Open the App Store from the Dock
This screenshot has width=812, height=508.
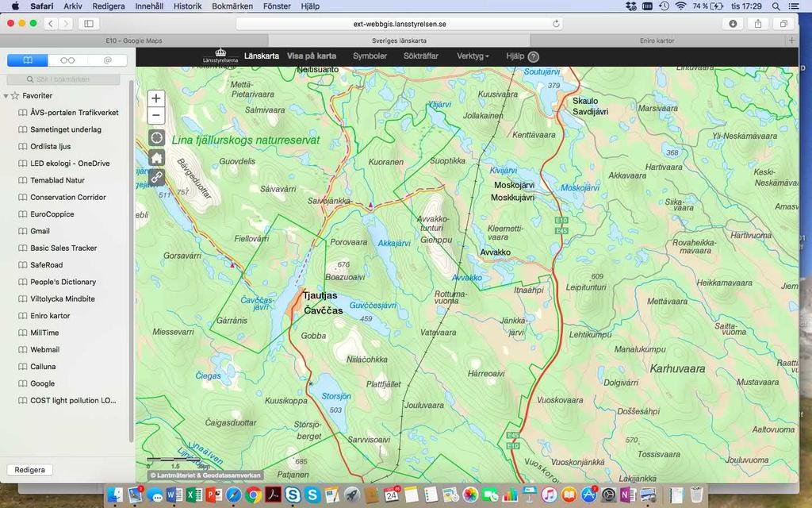point(589,495)
